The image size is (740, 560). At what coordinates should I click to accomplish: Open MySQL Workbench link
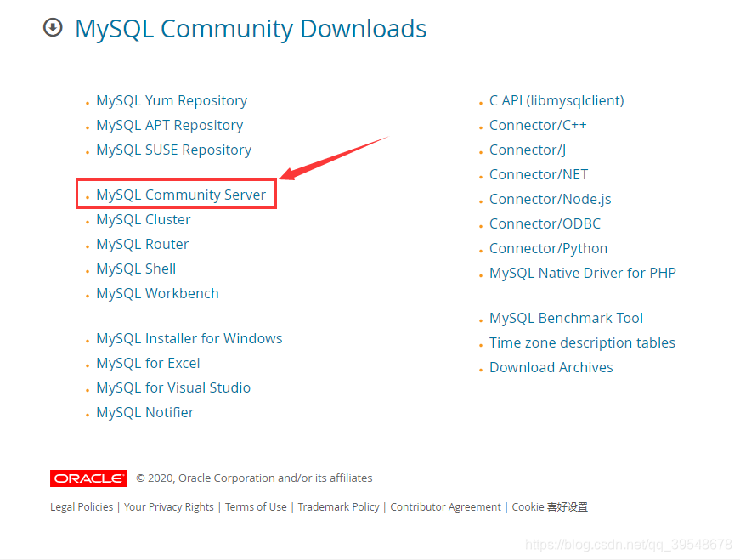pyautogui.click(x=158, y=293)
